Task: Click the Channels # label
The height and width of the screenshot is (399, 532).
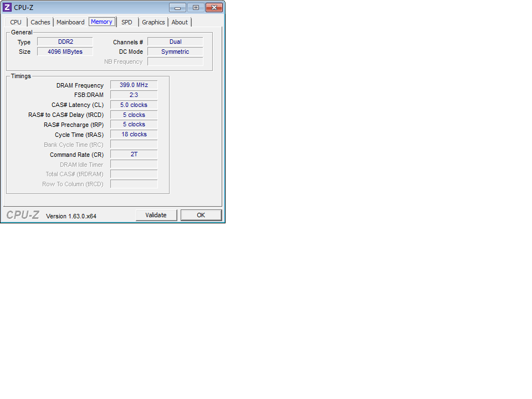Action: 128,42
